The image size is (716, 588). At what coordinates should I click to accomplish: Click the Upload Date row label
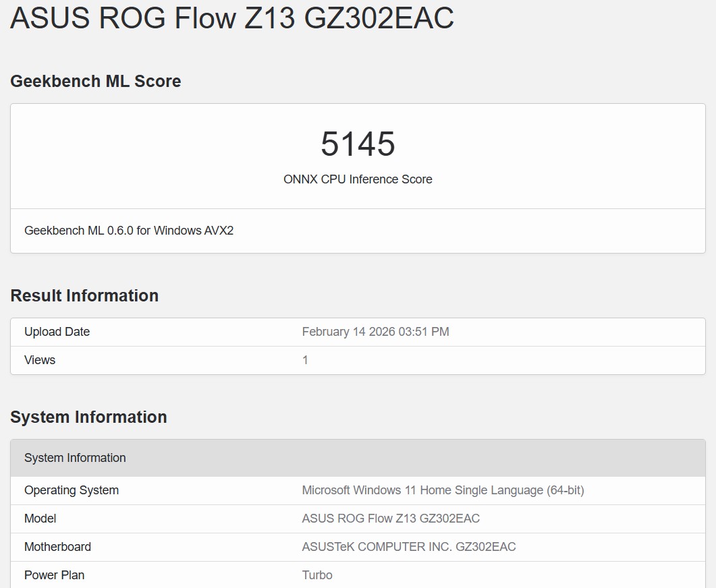click(x=57, y=332)
